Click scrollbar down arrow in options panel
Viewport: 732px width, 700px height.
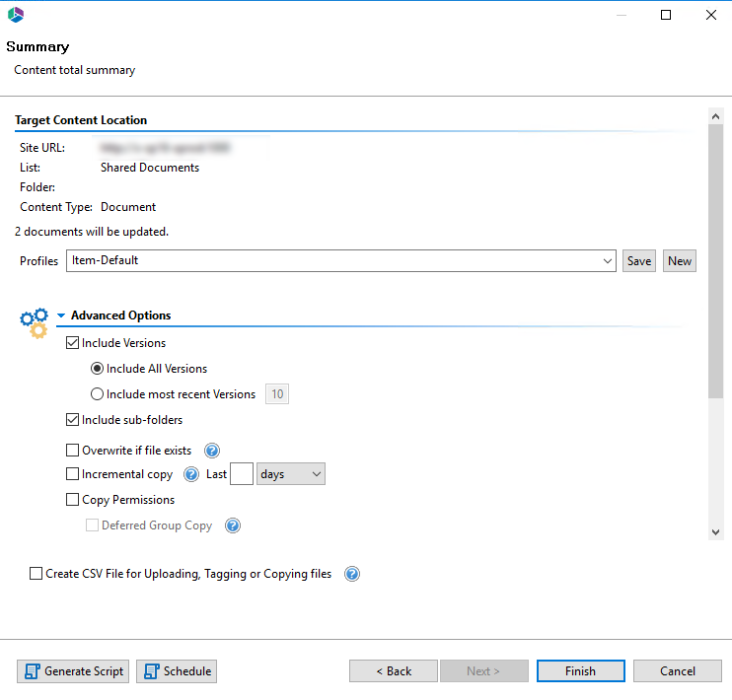coord(715,532)
